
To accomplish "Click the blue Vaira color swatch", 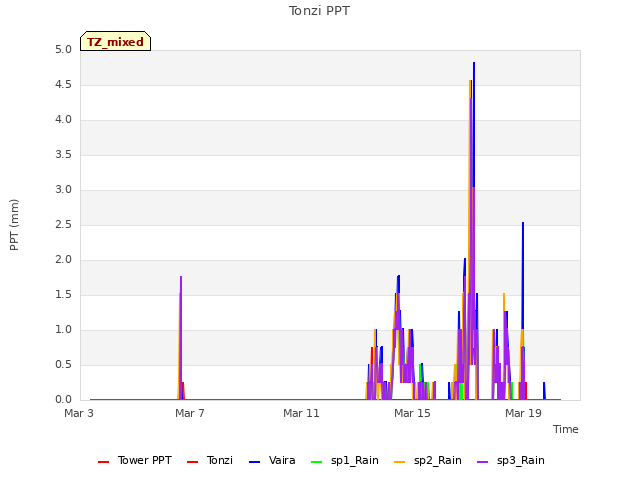I will pos(254,462).
